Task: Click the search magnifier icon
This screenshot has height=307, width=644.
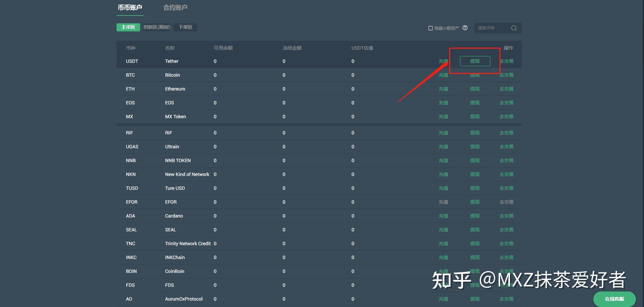Action: click(514, 28)
